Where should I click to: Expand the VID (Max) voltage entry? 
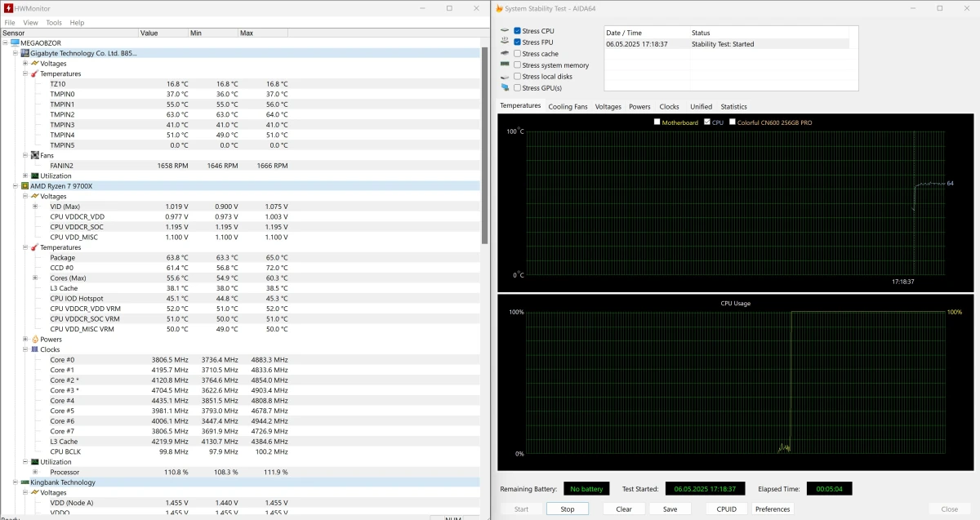point(35,207)
